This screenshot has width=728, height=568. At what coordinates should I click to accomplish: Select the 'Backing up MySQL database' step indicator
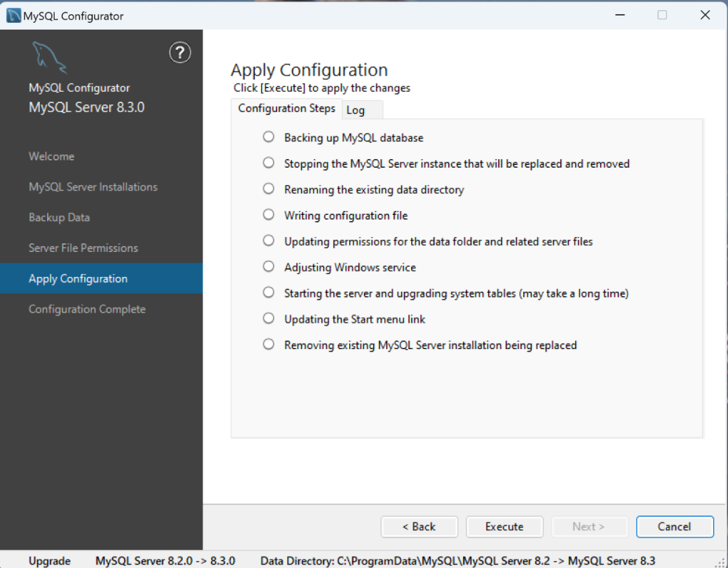click(268, 137)
